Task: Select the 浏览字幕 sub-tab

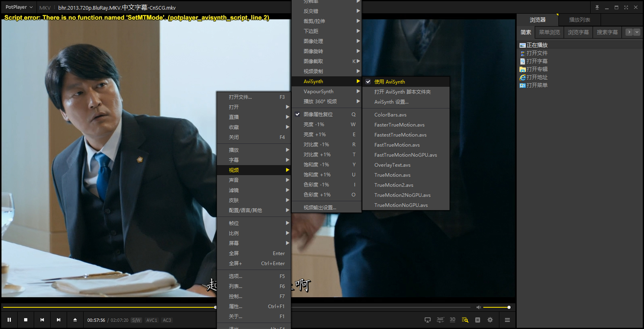Action: point(578,32)
